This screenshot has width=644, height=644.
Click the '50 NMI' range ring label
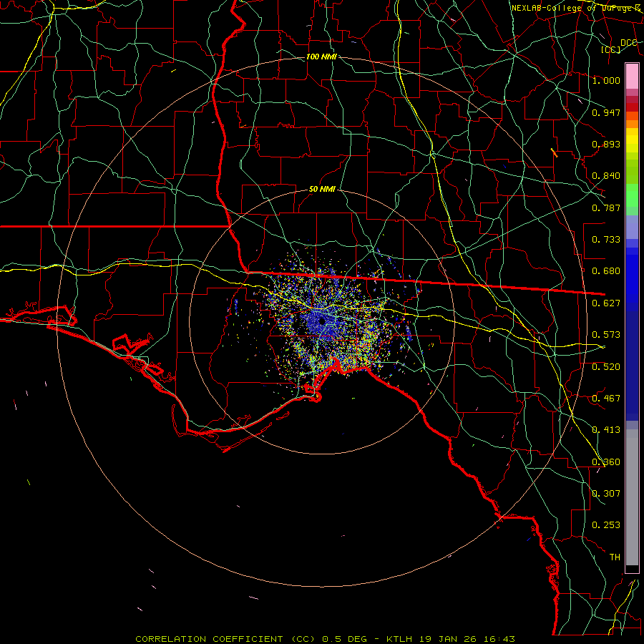[x=322, y=189]
